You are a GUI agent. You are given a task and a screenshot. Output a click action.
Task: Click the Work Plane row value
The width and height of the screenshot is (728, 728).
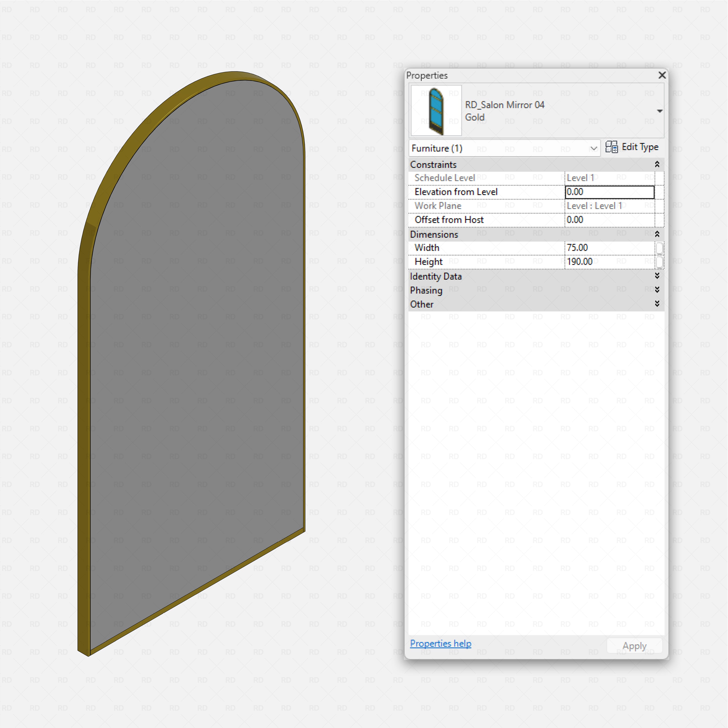[x=607, y=206]
